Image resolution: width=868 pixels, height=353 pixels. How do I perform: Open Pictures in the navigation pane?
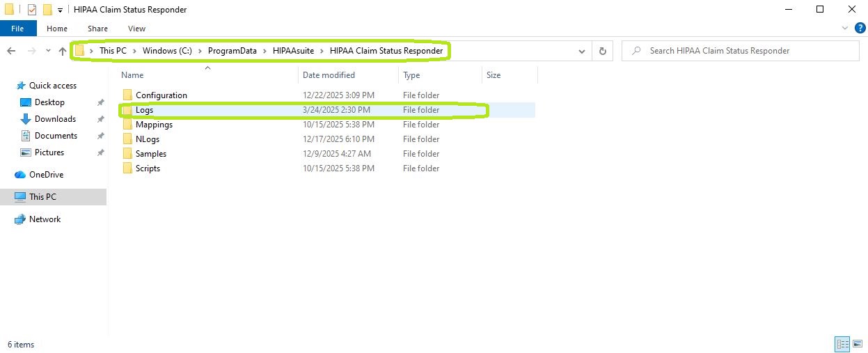click(x=49, y=152)
